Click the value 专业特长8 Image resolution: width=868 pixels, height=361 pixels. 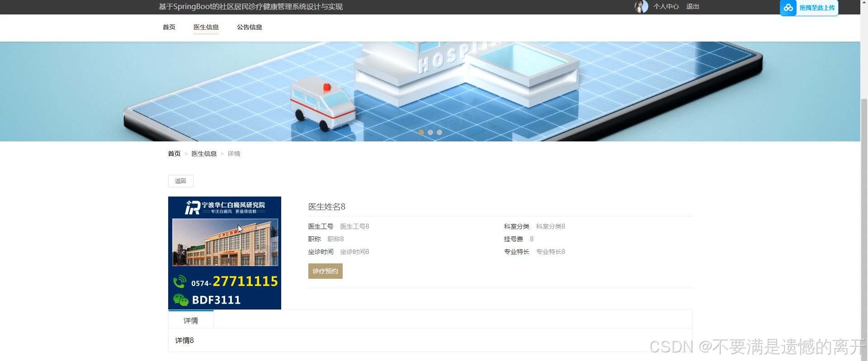click(x=551, y=252)
